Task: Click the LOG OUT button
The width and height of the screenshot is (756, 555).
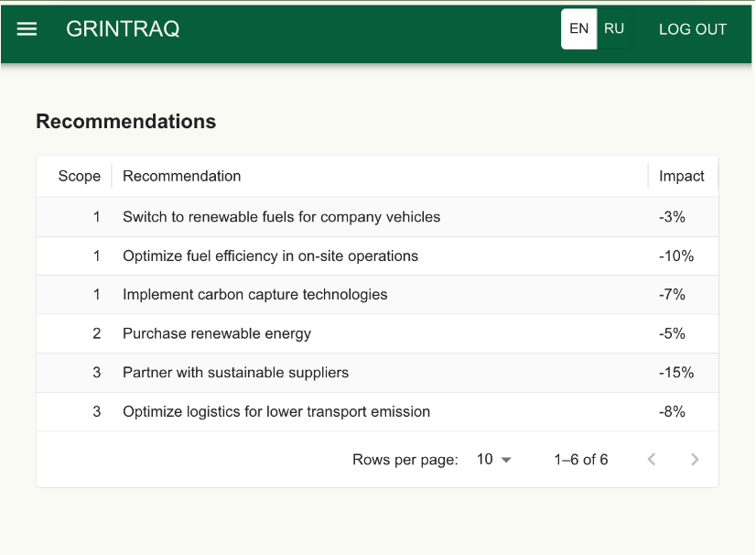Action: pyautogui.click(x=693, y=29)
